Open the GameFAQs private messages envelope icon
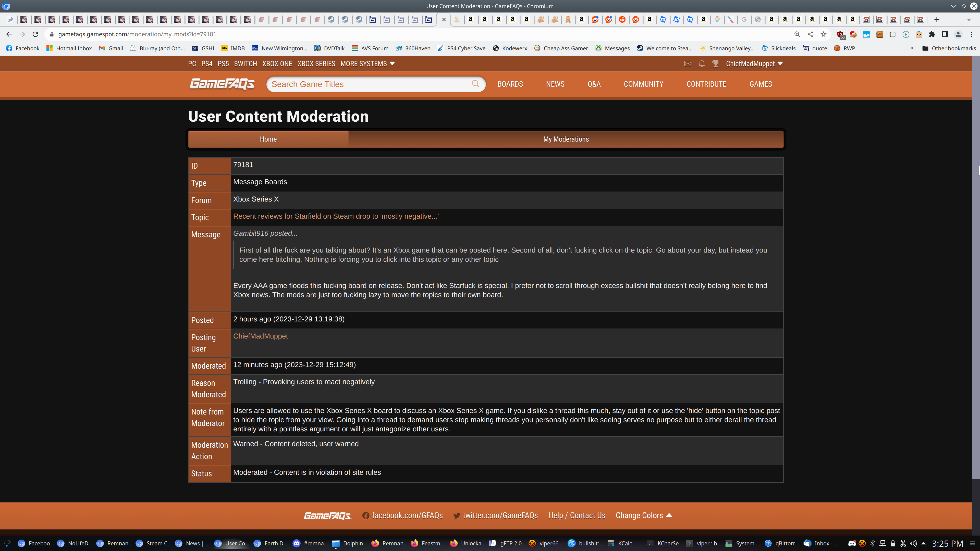Image resolution: width=980 pixels, height=551 pixels. pyautogui.click(x=688, y=64)
